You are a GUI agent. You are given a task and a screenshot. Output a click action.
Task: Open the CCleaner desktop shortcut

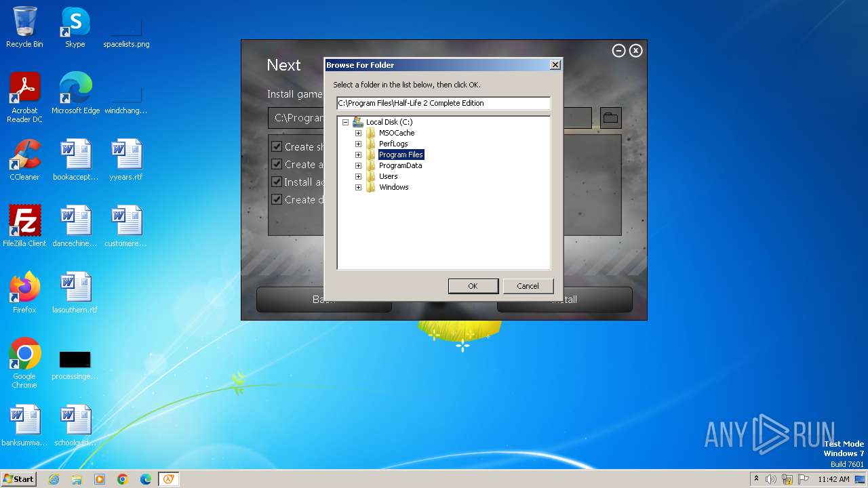24,160
